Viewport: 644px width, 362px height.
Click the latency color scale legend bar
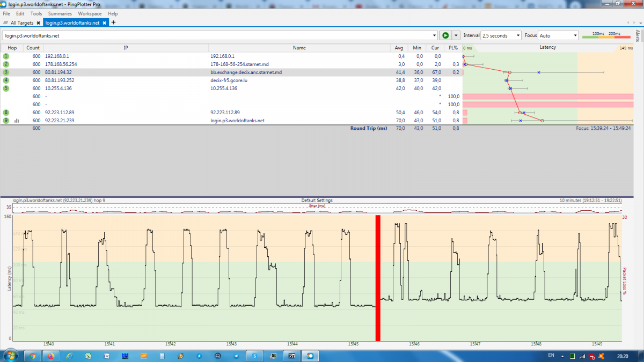coord(606,35)
